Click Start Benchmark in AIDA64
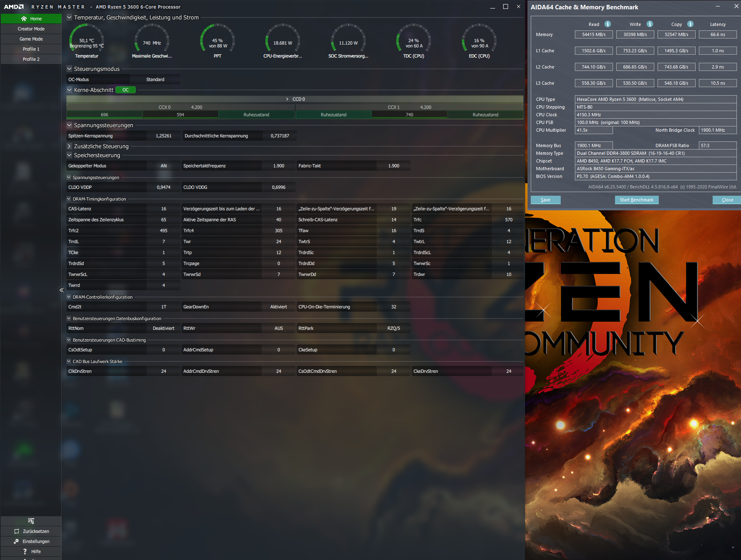 coord(636,200)
